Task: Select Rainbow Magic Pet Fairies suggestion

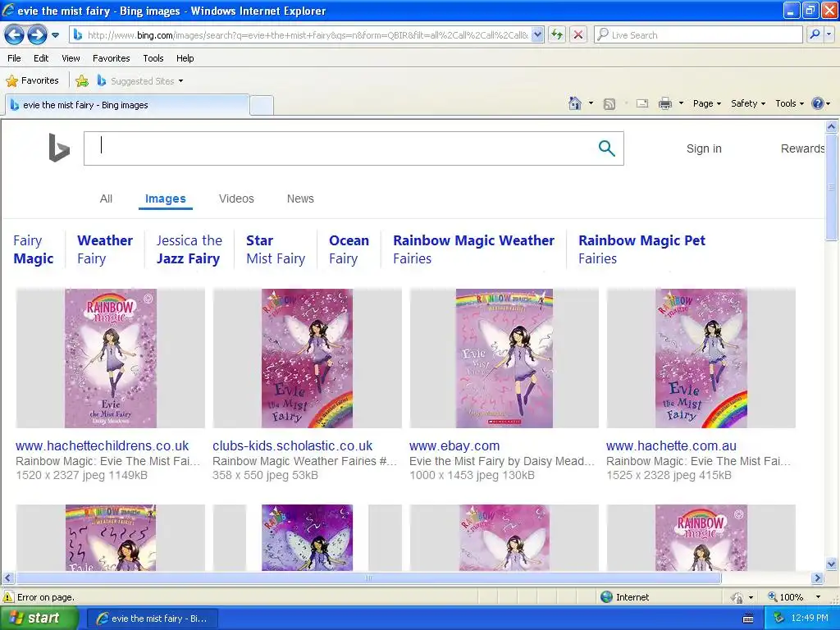Action: (641, 249)
